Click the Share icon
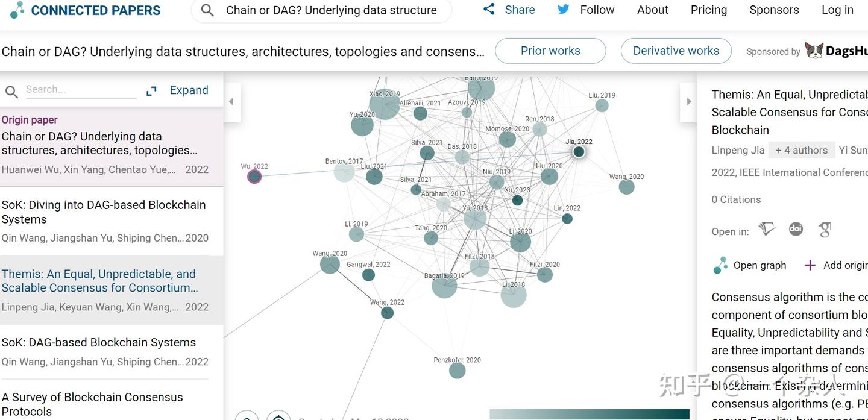This screenshot has height=420, width=868. 489,10
